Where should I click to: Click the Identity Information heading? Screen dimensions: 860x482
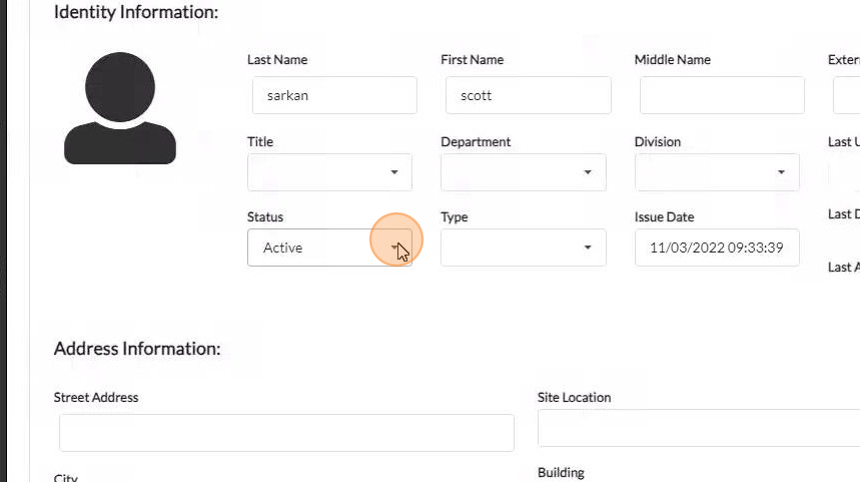click(136, 12)
